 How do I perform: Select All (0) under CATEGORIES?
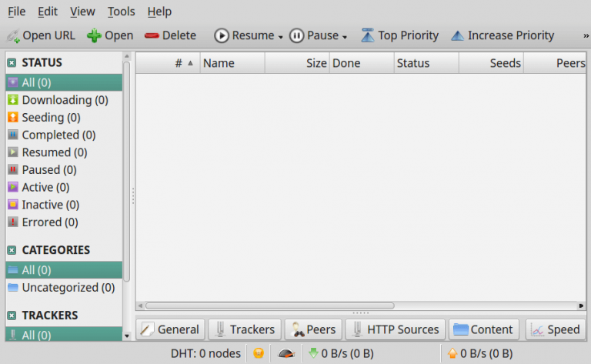click(x=64, y=270)
